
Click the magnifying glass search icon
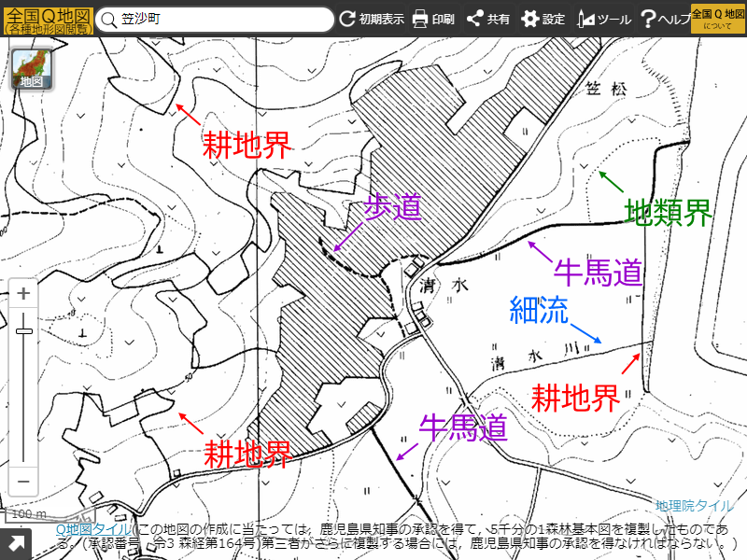point(110,17)
